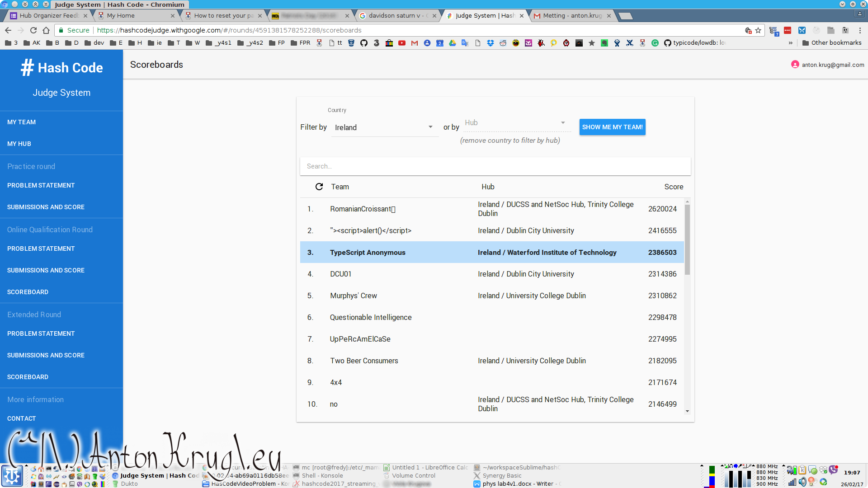Click the Hash Code logo
This screenshot has width=868, height=488.
(61, 68)
